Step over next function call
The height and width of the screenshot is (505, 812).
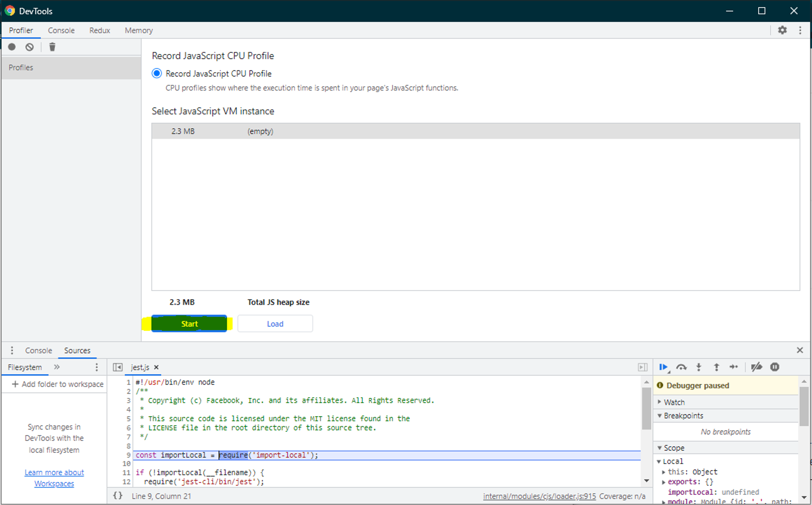[681, 367]
